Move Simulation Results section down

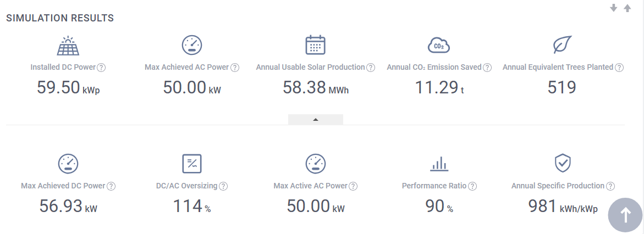tap(614, 8)
